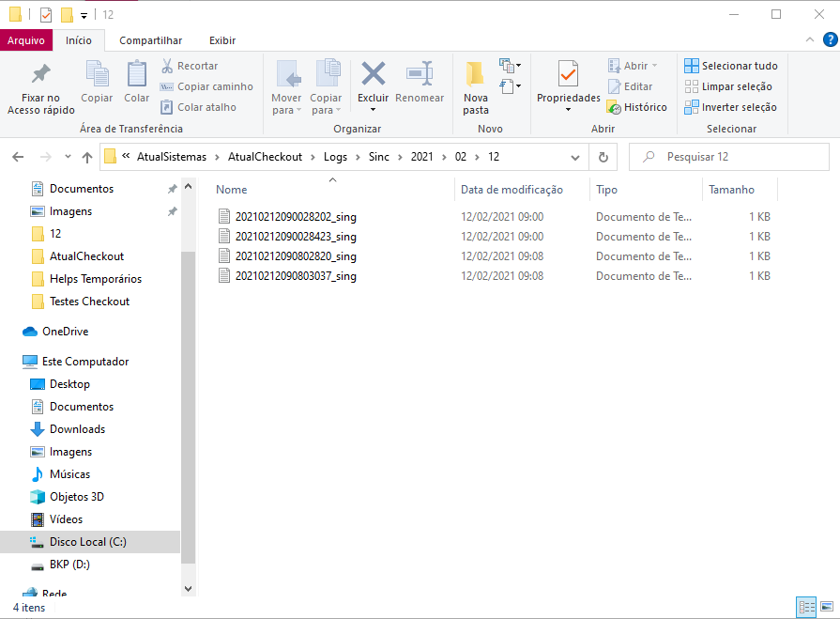Image resolution: width=840 pixels, height=619 pixels.
Task: Expand Propriedades dropdown arrow
Action: click(x=569, y=110)
